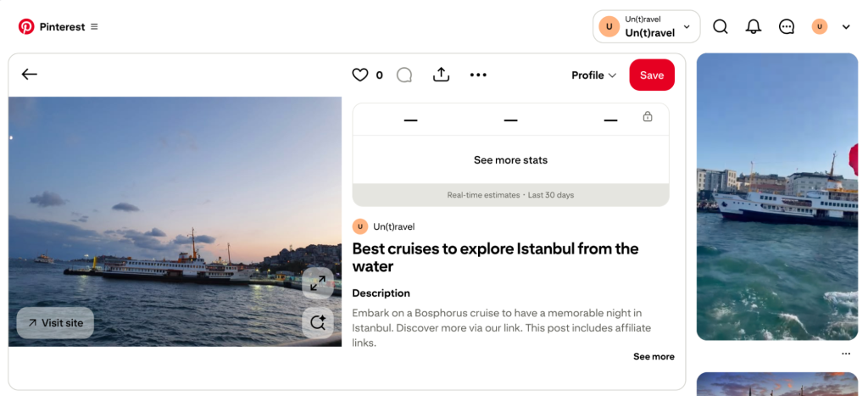Click the Description heading

(x=381, y=293)
